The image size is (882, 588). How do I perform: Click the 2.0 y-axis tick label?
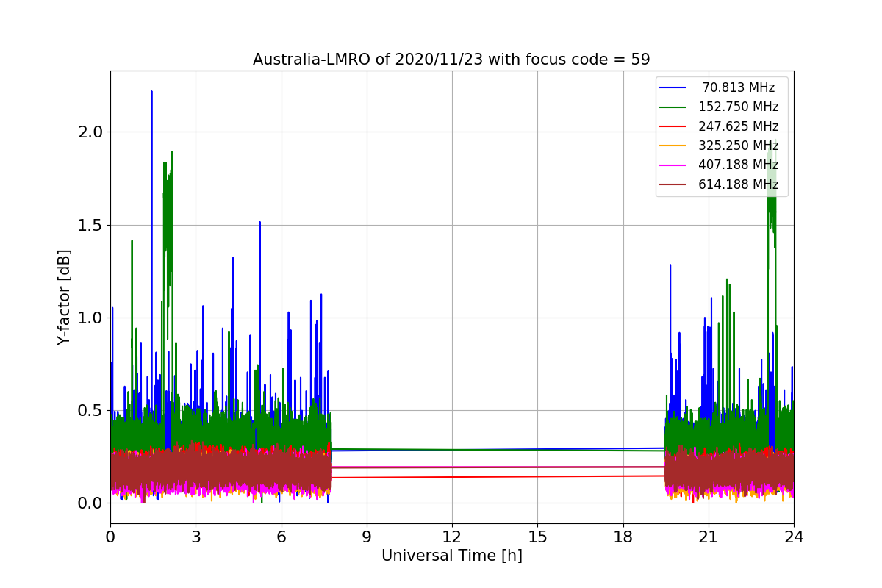pyautogui.click(x=90, y=132)
